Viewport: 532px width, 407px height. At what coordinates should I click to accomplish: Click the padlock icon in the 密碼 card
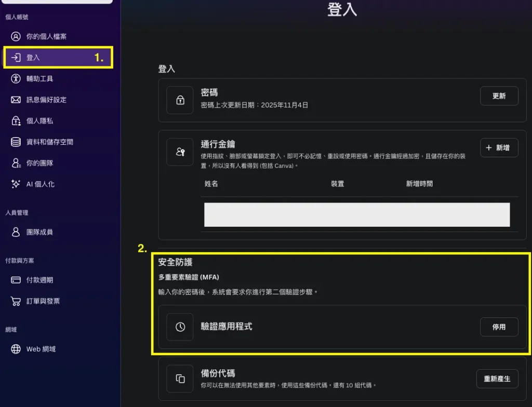180,100
